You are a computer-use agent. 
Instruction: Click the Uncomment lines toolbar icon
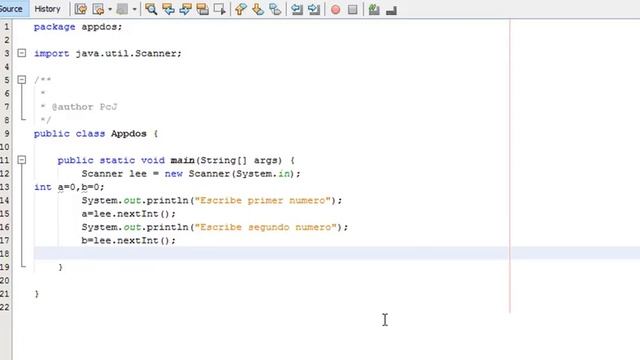391,10
